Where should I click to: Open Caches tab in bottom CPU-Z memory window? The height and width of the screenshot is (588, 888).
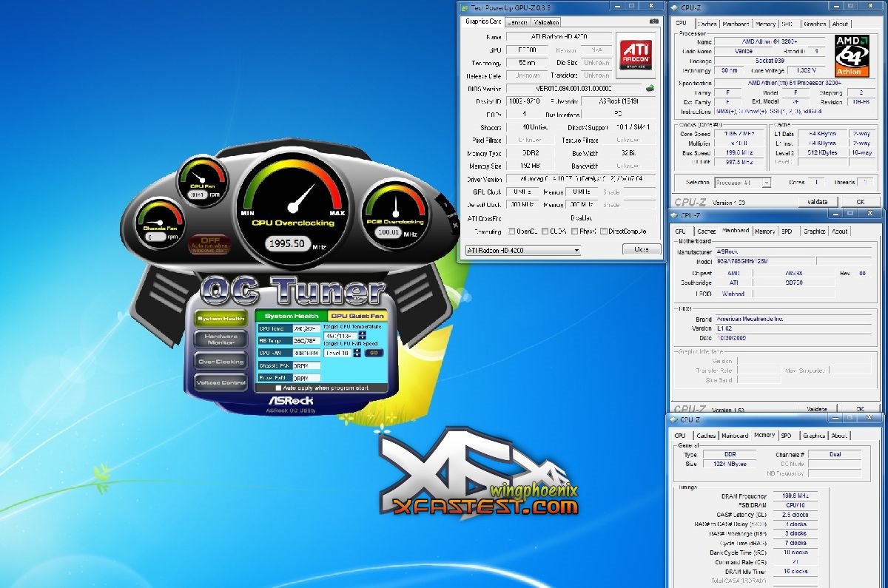tap(707, 436)
